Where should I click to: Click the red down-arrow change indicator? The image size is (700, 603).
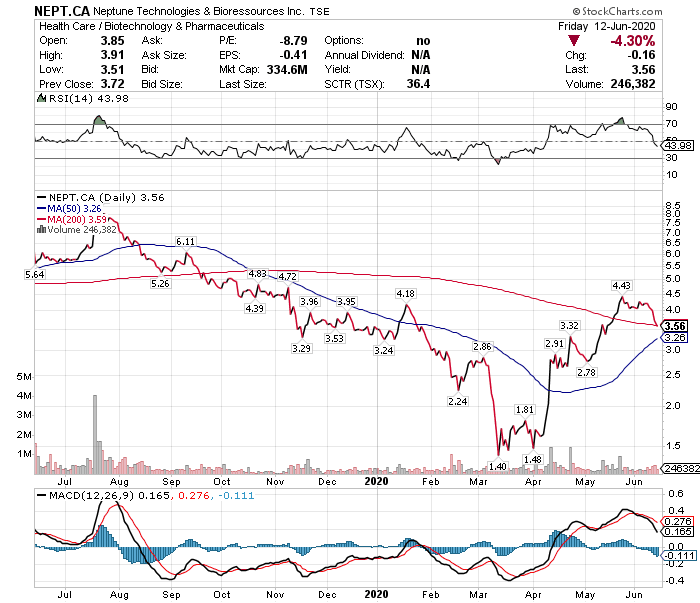[x=574, y=41]
